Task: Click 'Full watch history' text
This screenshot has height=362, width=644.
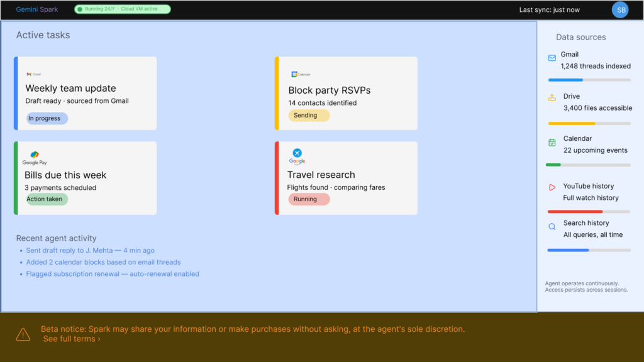Action: point(591,198)
